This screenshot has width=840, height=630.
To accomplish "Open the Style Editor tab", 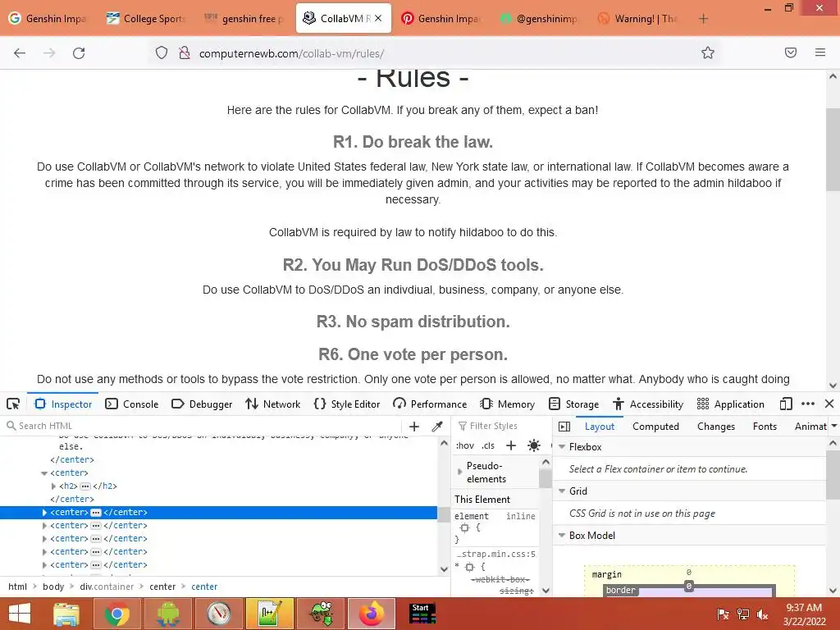I will [347, 404].
